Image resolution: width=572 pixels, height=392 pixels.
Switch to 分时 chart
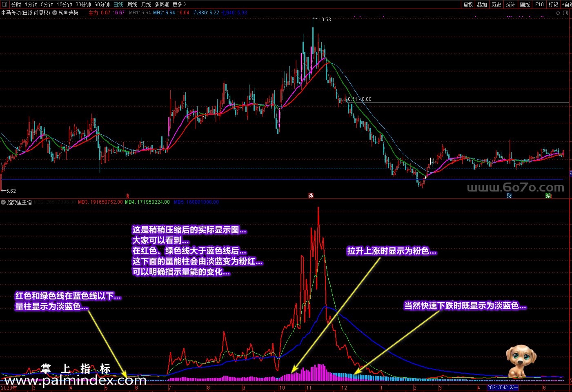point(16,4)
